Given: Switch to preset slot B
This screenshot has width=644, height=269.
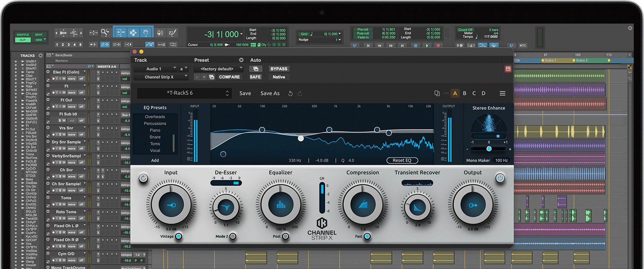Looking at the screenshot, I should [465, 94].
